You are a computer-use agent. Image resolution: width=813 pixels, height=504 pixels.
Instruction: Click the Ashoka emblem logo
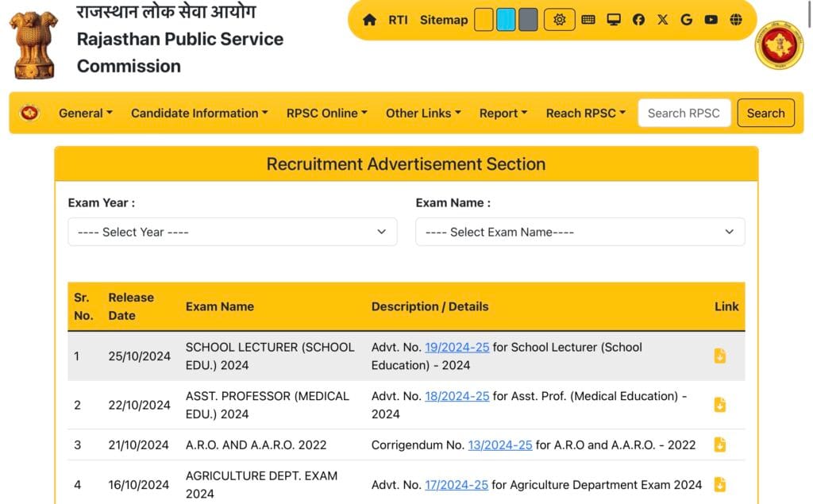(34, 45)
